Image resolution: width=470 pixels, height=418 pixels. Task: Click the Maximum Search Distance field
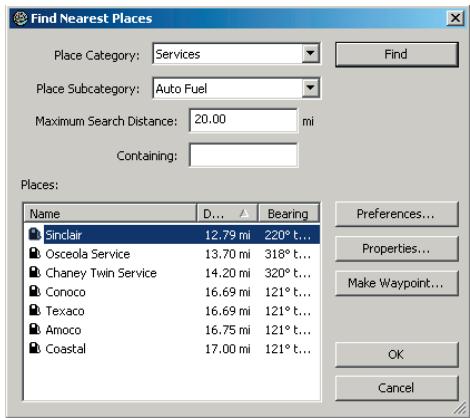(x=243, y=120)
